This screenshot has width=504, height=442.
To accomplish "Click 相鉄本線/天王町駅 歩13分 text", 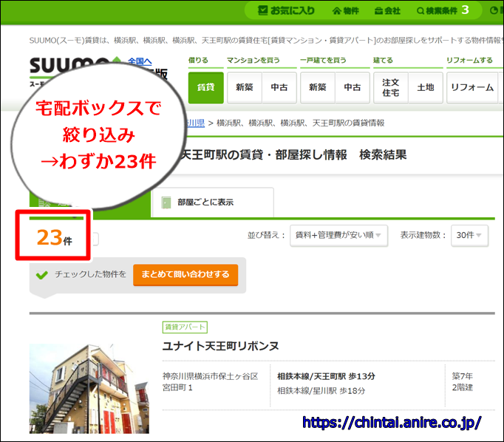I will coord(326,376).
